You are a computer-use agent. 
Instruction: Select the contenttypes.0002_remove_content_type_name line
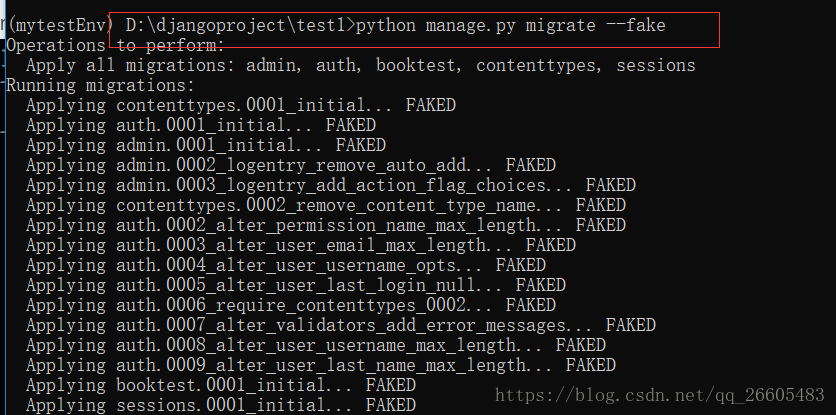(325, 205)
